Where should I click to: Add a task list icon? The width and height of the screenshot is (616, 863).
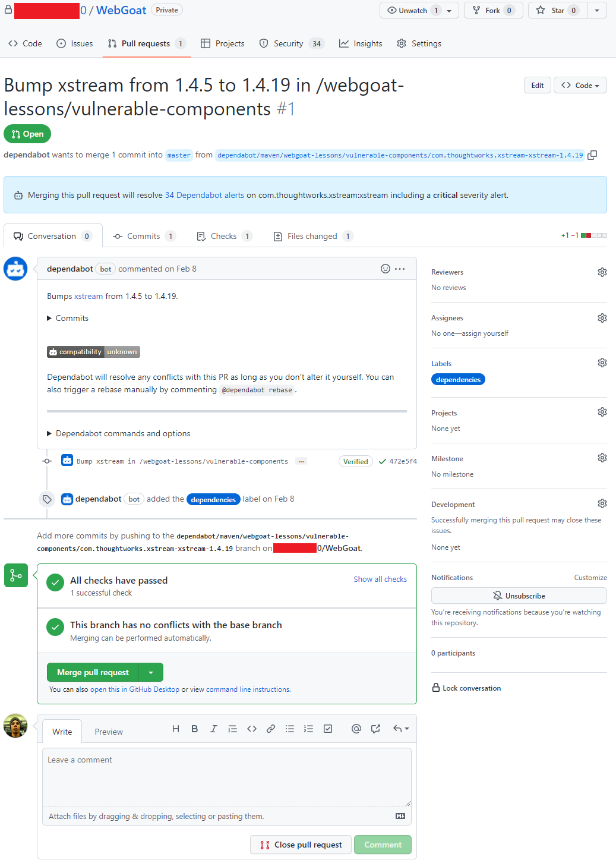click(328, 729)
